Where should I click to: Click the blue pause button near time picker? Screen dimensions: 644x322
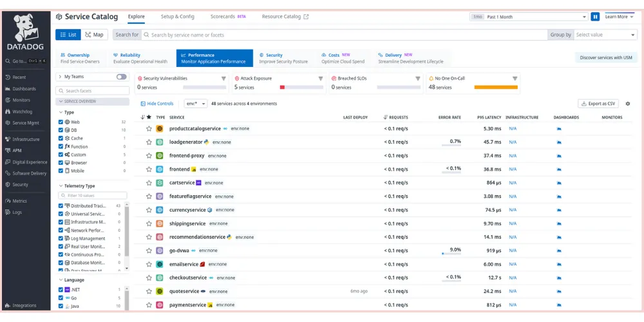coord(595,17)
